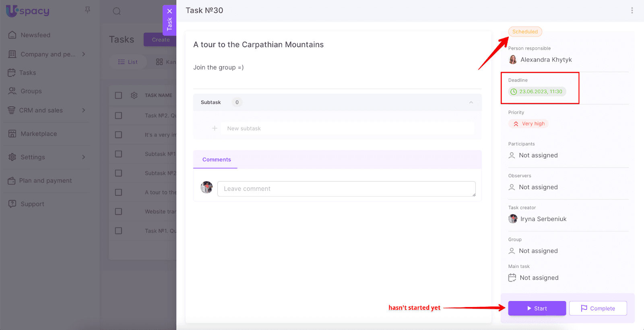Image resolution: width=644 pixels, height=330 pixels.
Task: Click the search magnifier icon
Action: 117,11
